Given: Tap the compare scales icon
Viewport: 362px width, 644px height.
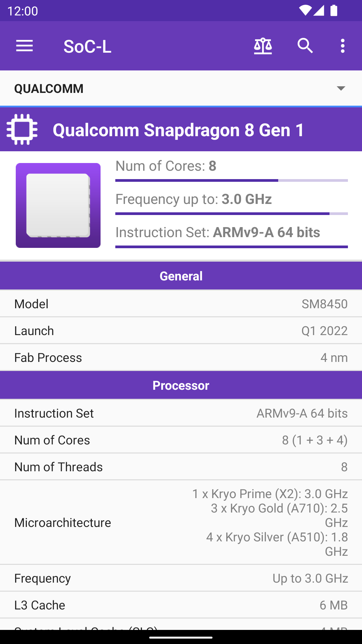Looking at the screenshot, I should (263, 46).
